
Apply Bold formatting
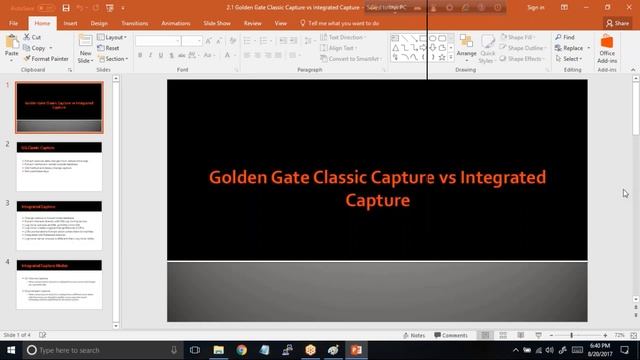tap(140, 55)
